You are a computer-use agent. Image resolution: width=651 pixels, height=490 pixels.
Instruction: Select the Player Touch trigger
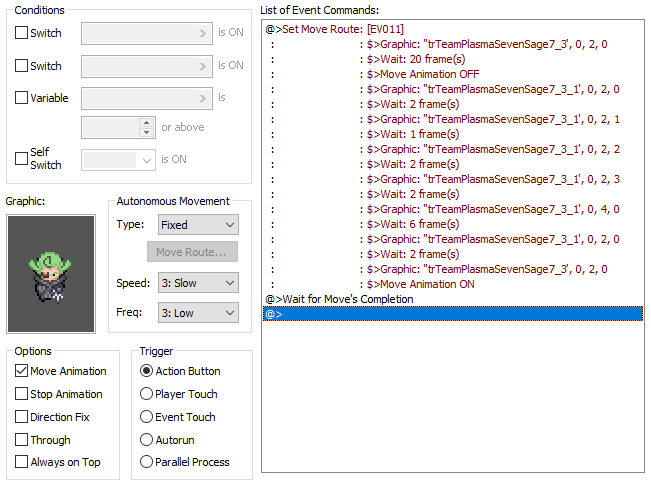(147, 394)
